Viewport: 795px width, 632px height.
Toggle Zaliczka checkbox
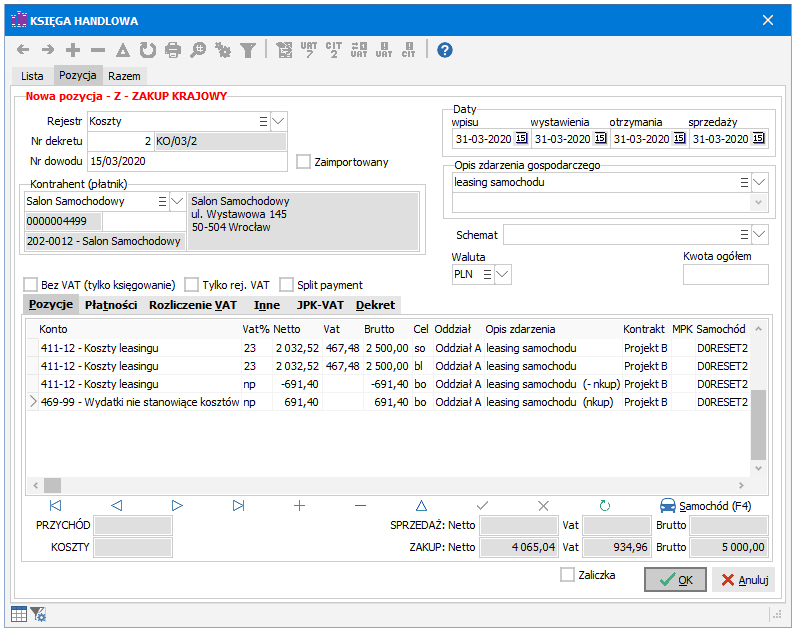[567, 575]
